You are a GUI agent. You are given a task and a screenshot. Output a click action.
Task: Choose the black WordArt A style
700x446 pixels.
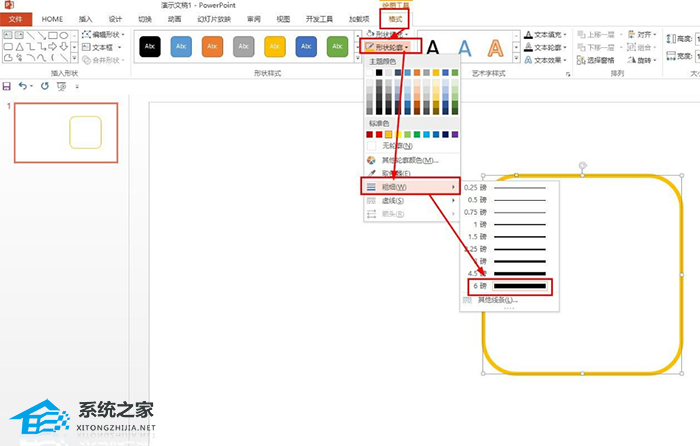[x=433, y=47]
